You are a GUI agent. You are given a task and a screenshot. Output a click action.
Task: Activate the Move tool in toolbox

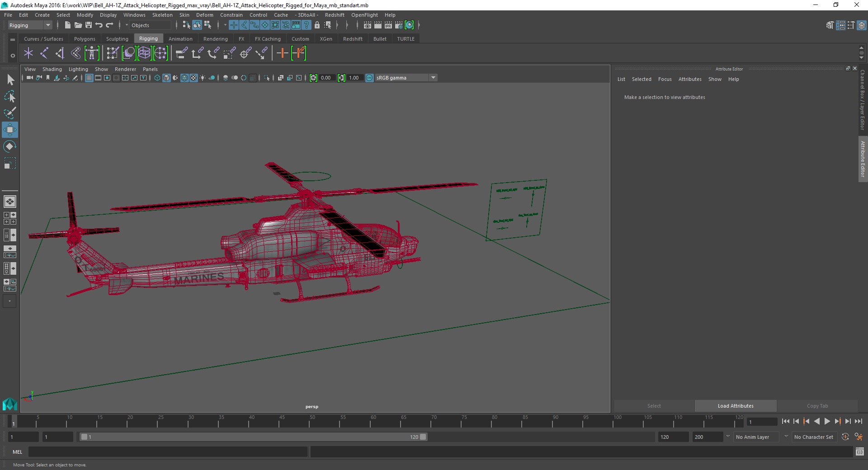(10, 130)
